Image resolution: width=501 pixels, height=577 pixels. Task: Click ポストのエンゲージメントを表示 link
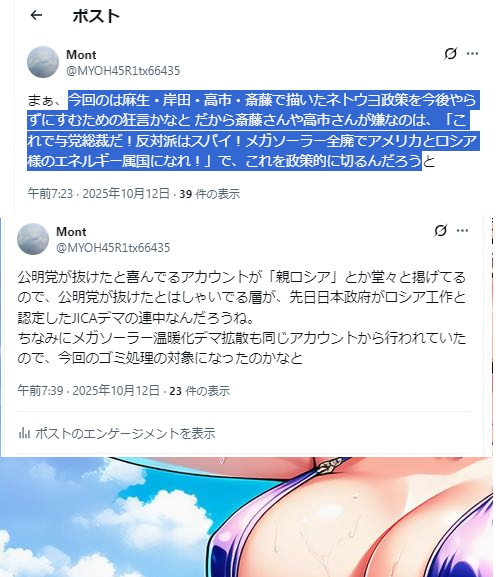point(125,433)
